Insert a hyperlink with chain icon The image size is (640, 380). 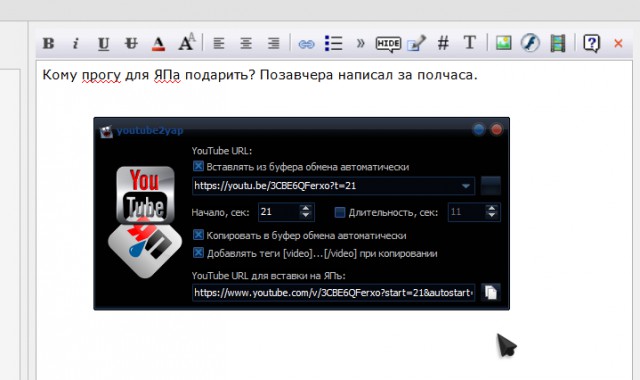pos(306,44)
